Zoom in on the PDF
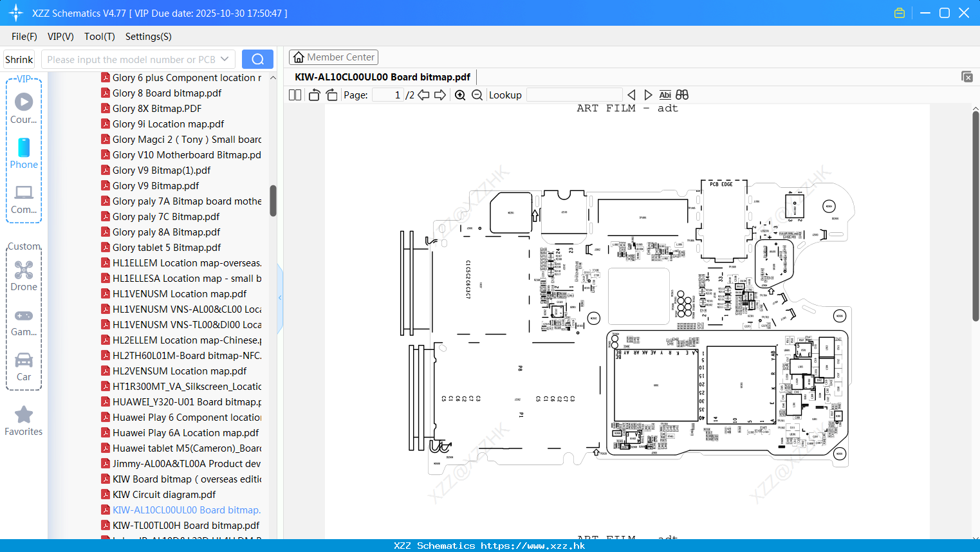The width and height of the screenshot is (980, 552). tap(460, 95)
